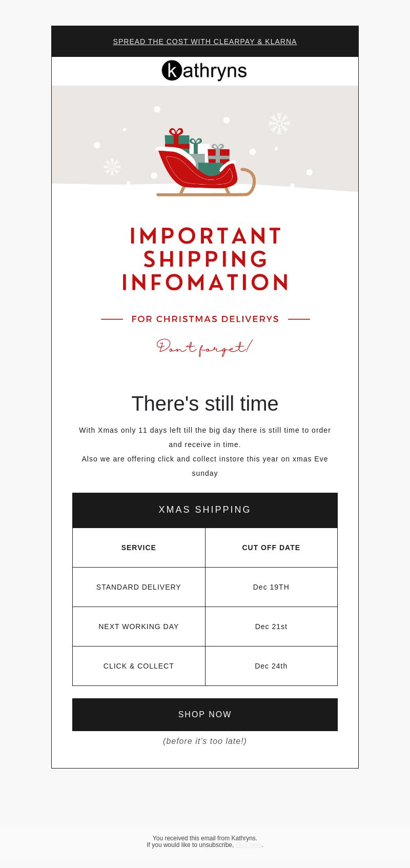Click the SHOP NOW button

pos(205,715)
